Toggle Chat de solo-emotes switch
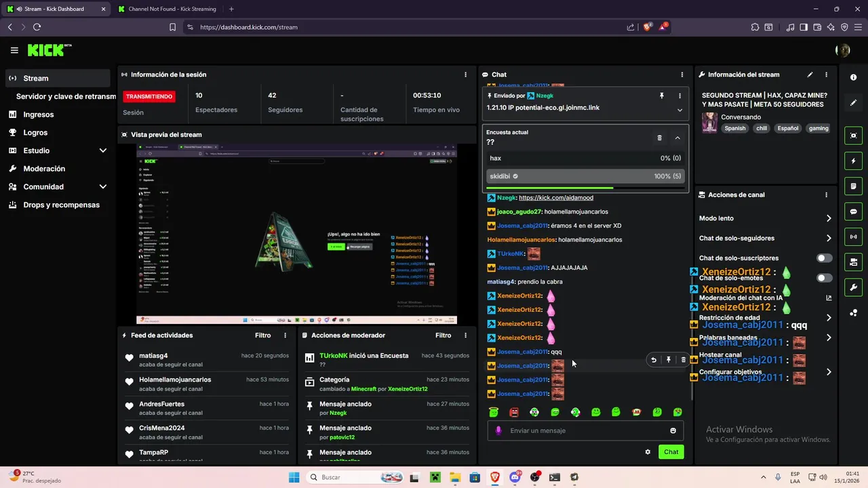 825,278
